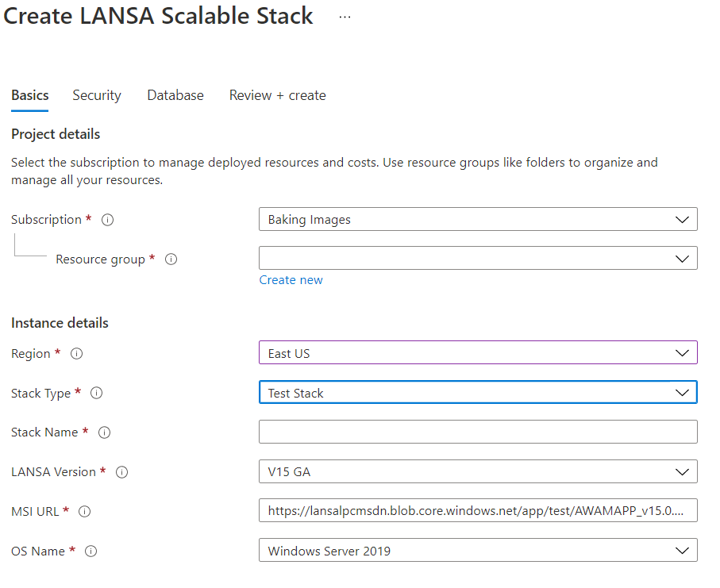Click the Create new resource group link
The height and width of the screenshot is (588, 720).
[x=291, y=280]
